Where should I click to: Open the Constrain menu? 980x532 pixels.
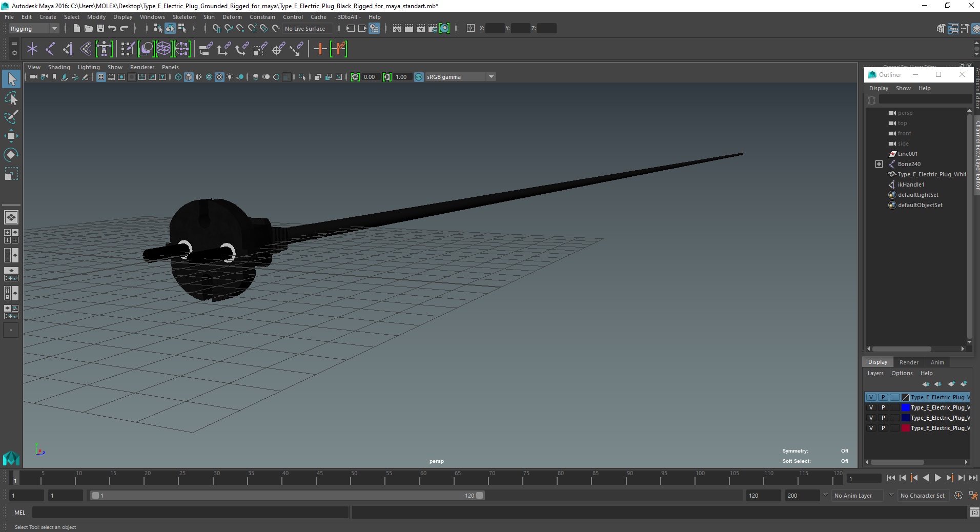(262, 17)
